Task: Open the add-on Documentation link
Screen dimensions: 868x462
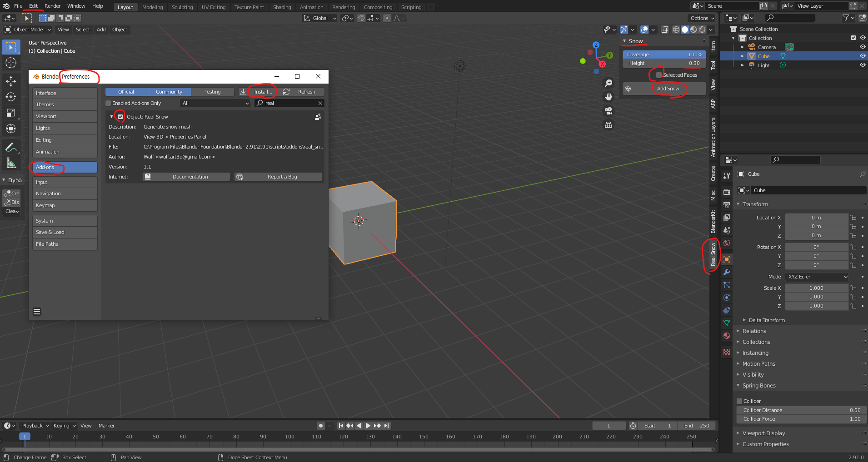Action: [x=186, y=177]
